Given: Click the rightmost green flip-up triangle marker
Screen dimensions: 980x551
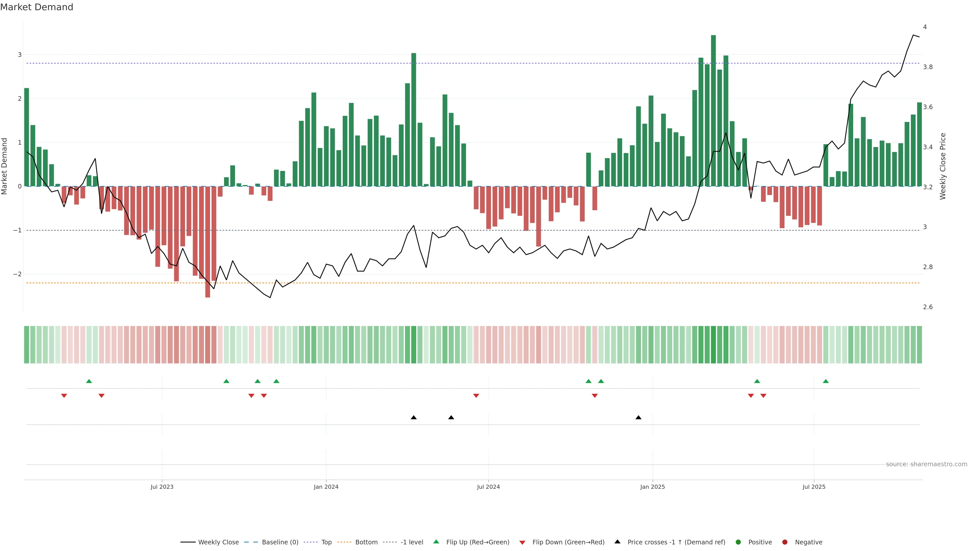Looking at the screenshot, I should coord(826,381).
